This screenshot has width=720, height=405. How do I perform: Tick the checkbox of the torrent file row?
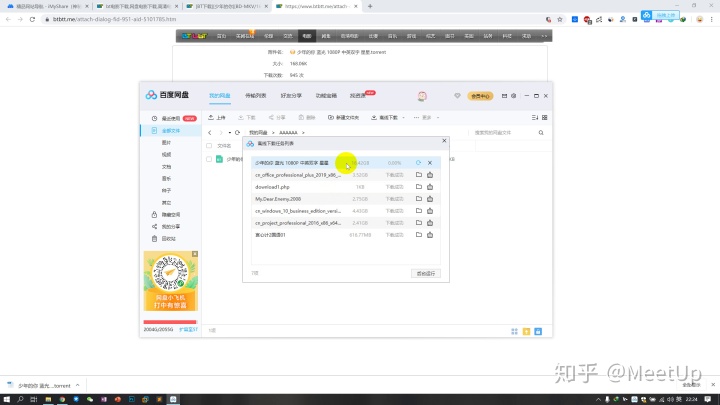(209, 159)
